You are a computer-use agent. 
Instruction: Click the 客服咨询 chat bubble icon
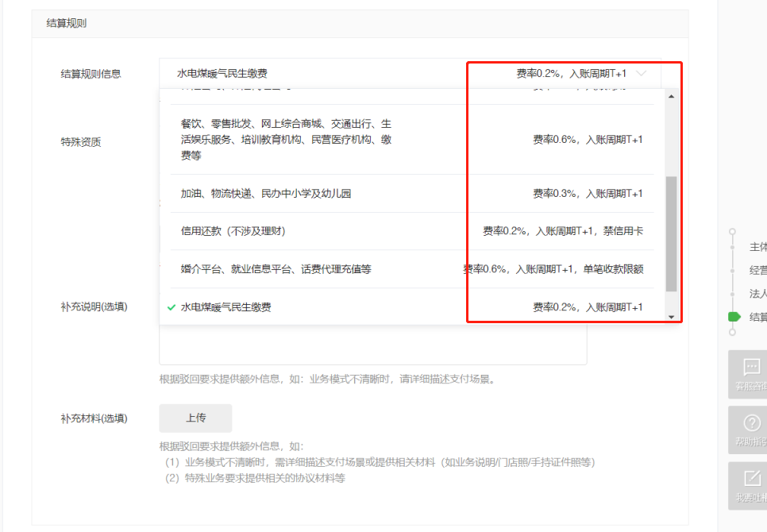pos(750,367)
